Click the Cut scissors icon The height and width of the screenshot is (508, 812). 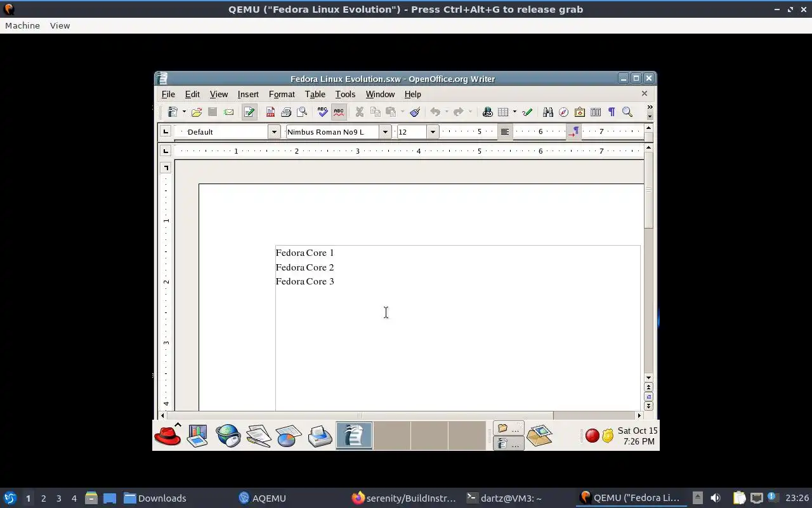(359, 112)
